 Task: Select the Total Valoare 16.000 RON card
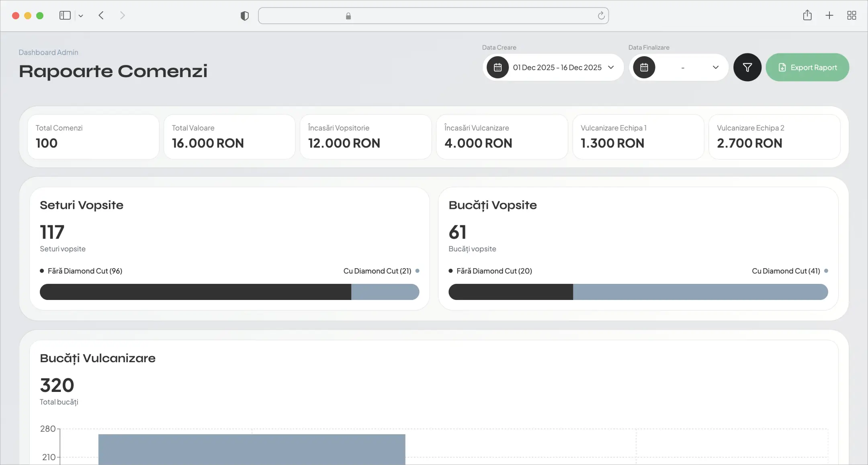pos(229,137)
